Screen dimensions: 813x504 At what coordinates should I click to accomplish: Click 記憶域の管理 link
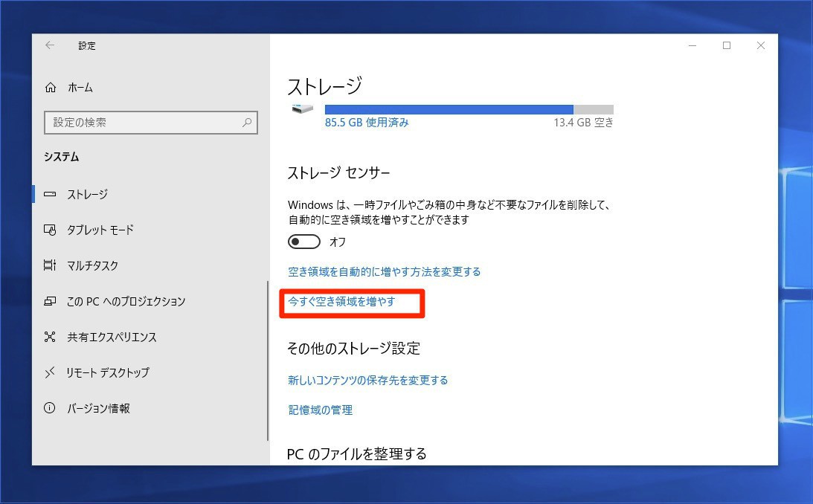pyautogui.click(x=320, y=410)
